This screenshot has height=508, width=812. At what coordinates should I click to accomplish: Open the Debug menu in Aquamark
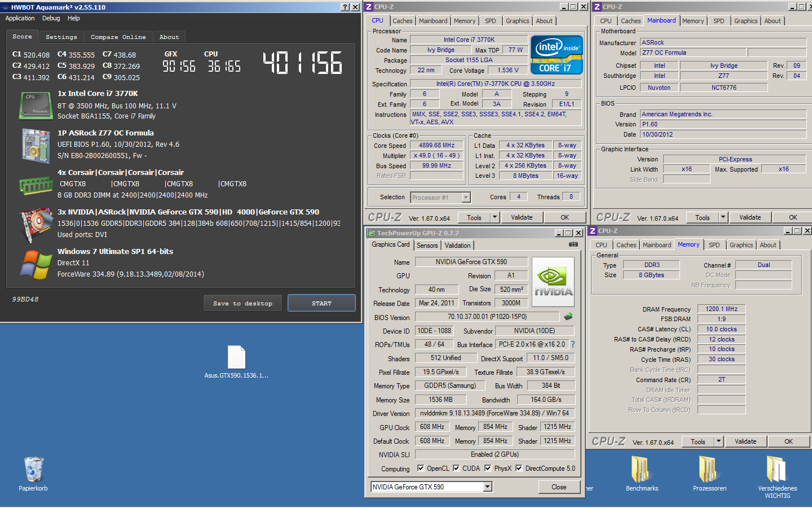click(x=51, y=18)
